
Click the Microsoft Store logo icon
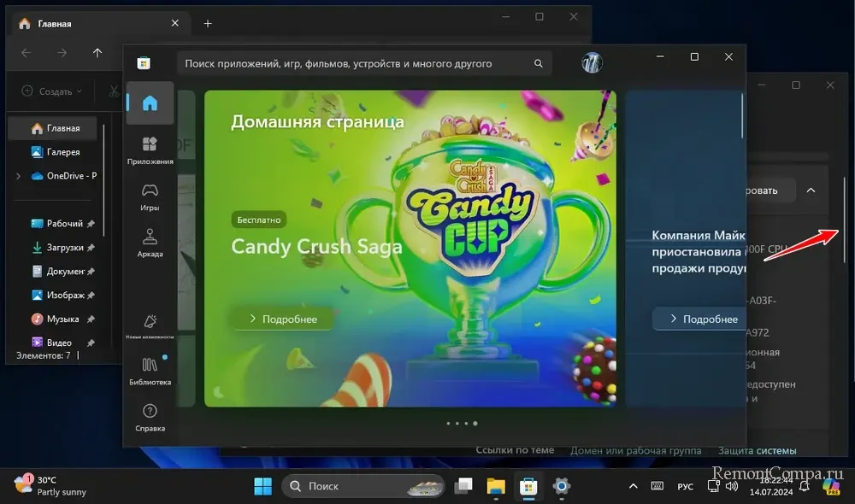pyautogui.click(x=144, y=63)
